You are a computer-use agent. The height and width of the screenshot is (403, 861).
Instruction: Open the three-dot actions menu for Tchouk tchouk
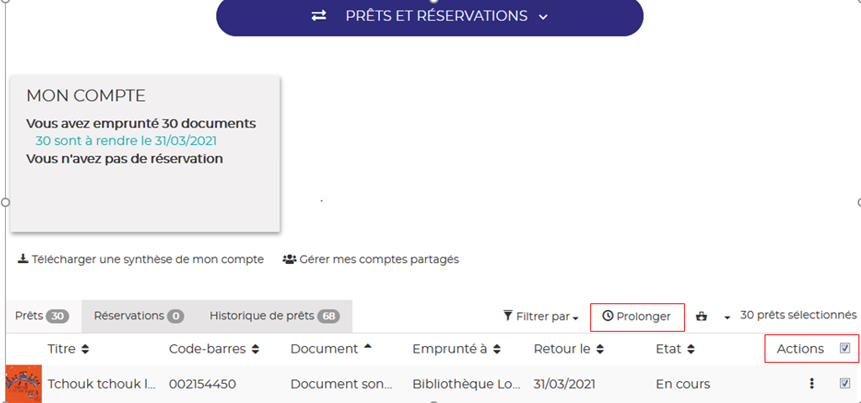(x=811, y=383)
